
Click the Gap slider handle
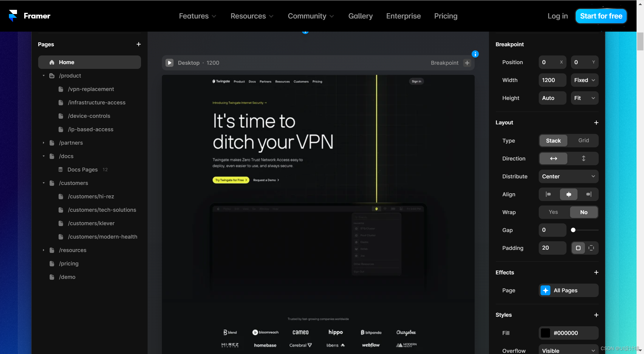[573, 230]
